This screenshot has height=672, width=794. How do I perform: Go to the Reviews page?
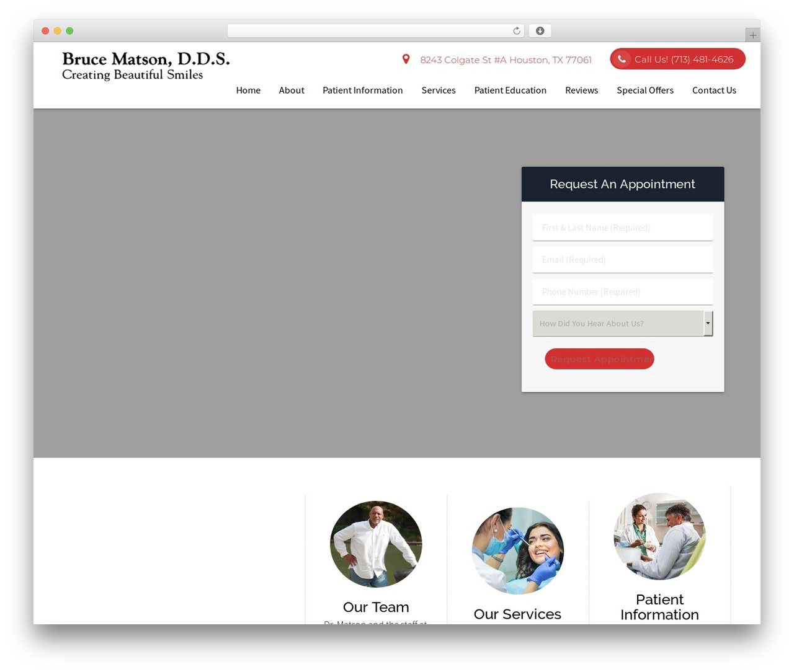(582, 91)
